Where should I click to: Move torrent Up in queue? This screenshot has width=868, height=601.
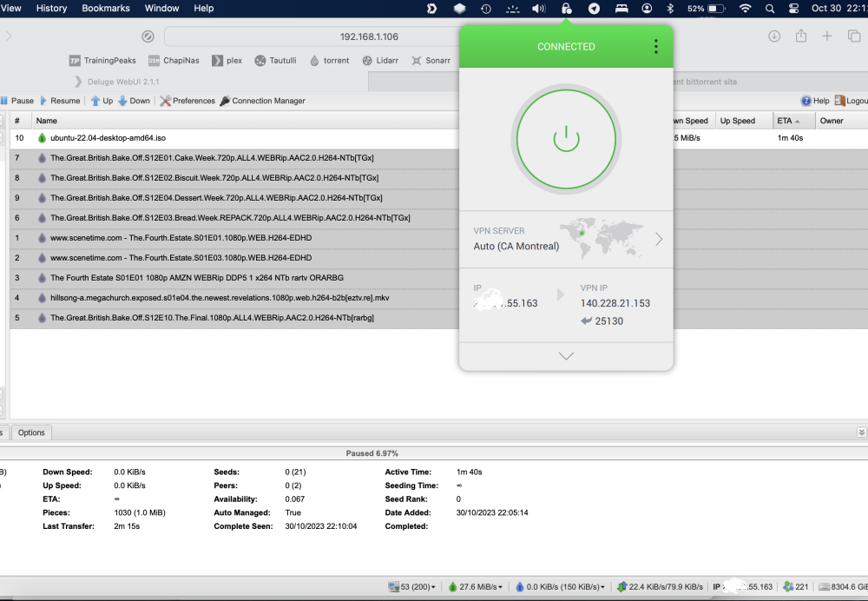102,101
